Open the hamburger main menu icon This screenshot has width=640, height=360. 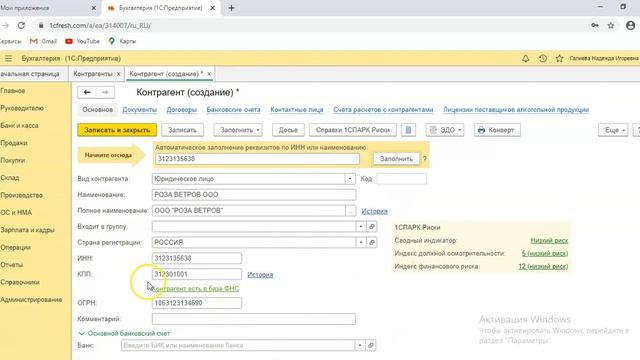click(x=8, y=58)
